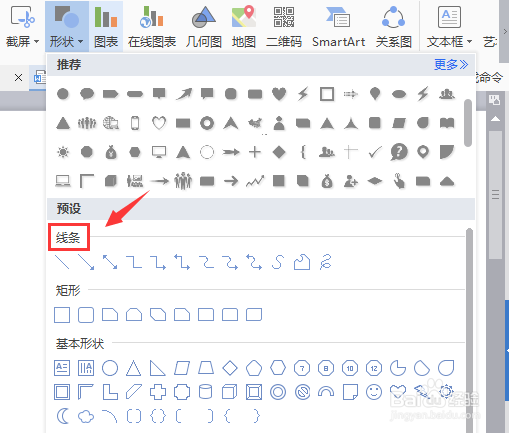Choose the dodecagon shape labeled 12
The image size is (509, 433).
coord(374,368)
